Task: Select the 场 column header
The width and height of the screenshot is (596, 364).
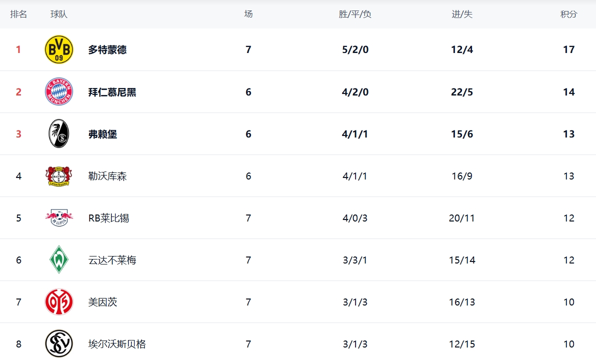Action: tap(248, 14)
